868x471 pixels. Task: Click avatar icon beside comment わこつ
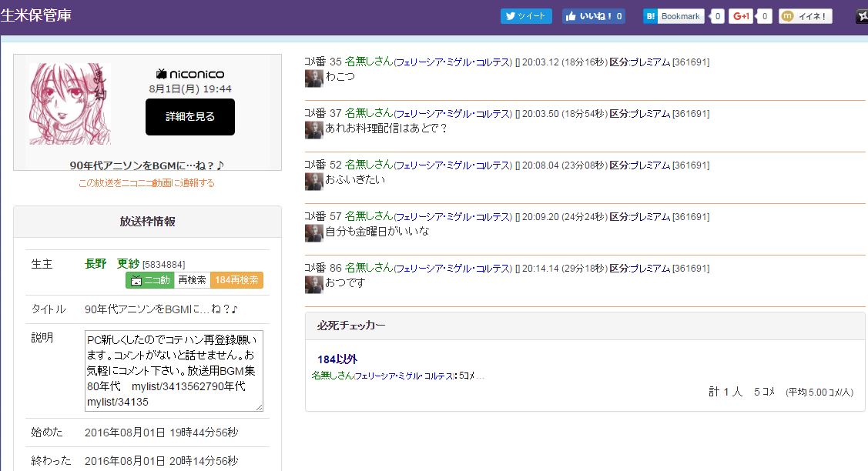(x=313, y=78)
